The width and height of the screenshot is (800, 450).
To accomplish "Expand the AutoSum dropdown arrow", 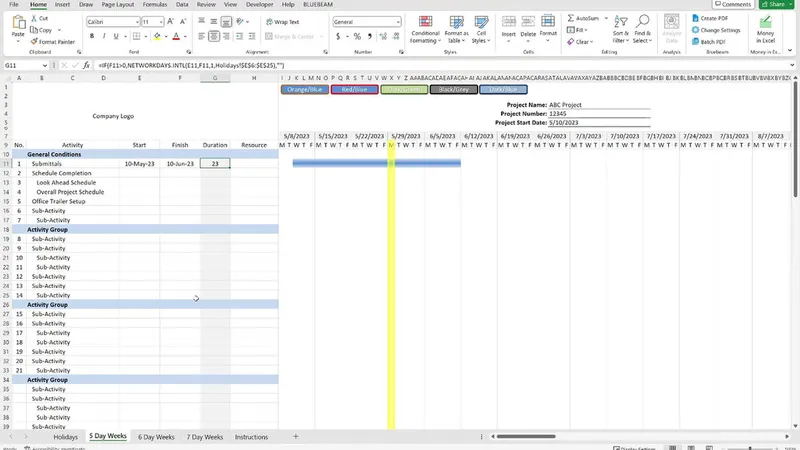I will click(606, 18).
